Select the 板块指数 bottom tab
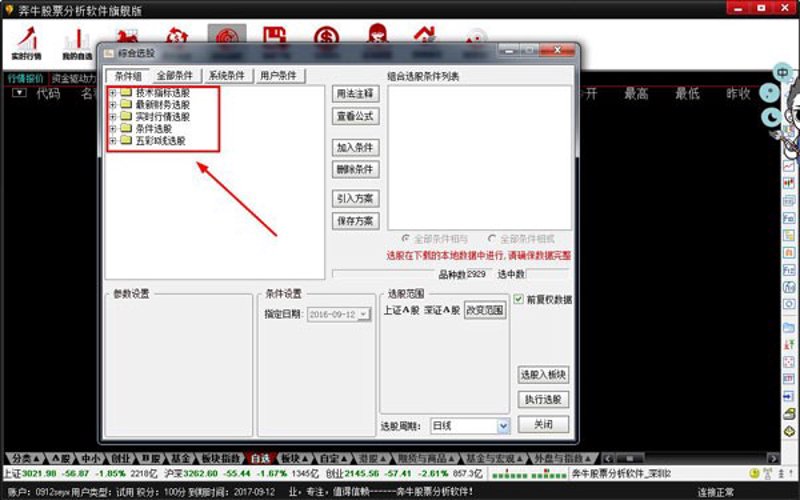The width and height of the screenshot is (800, 500). (220, 458)
